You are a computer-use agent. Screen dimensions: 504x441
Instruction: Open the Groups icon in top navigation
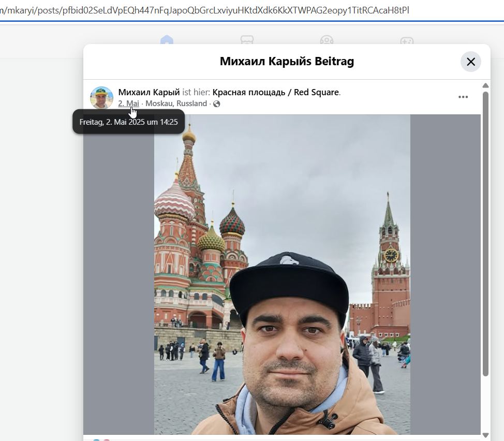point(327,40)
